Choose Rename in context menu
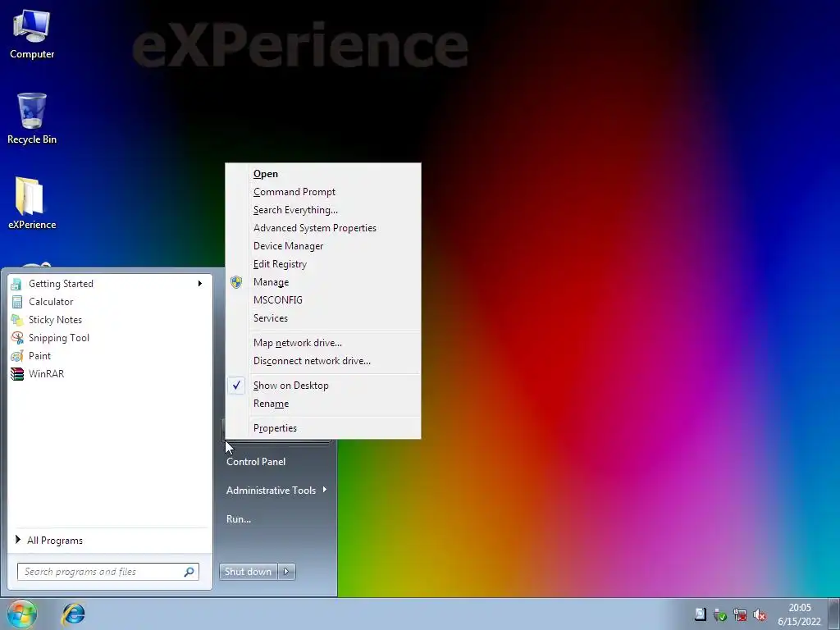This screenshot has height=630, width=840. (x=323, y=404)
